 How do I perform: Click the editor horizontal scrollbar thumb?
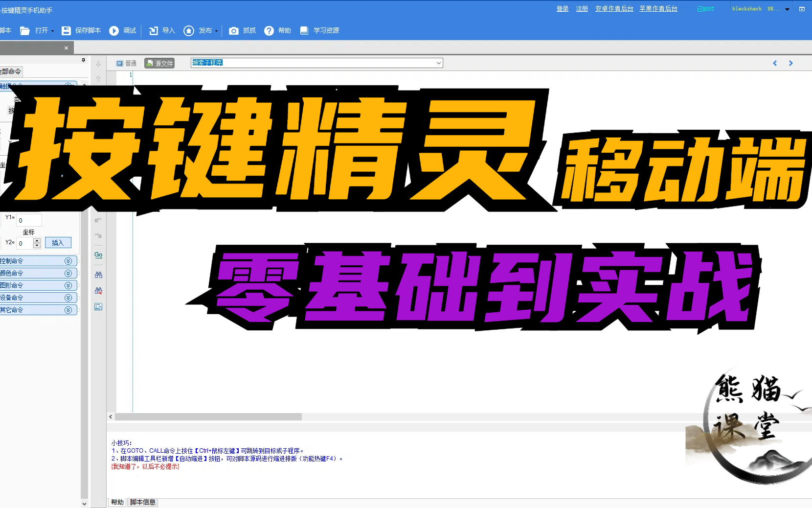[208, 416]
